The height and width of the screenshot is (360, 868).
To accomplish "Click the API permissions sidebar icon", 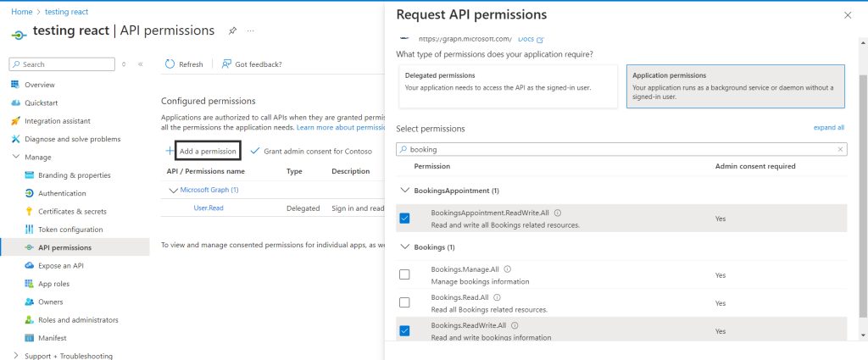I will (30, 247).
